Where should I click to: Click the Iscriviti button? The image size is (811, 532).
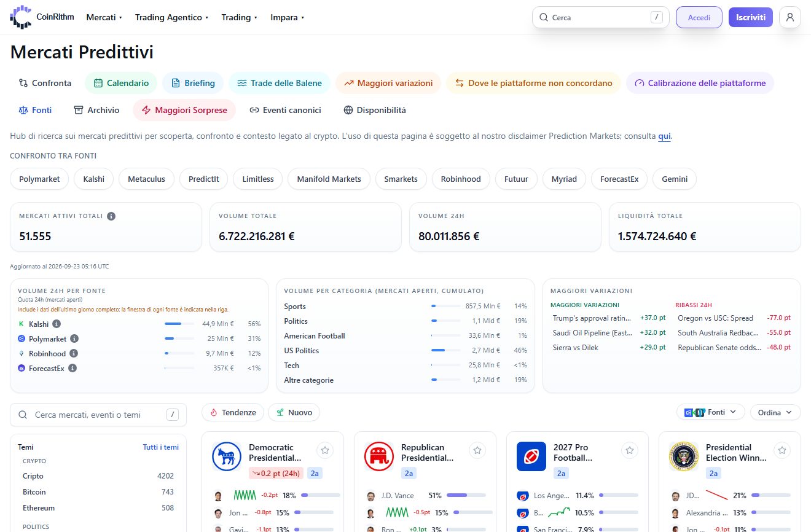tap(751, 17)
